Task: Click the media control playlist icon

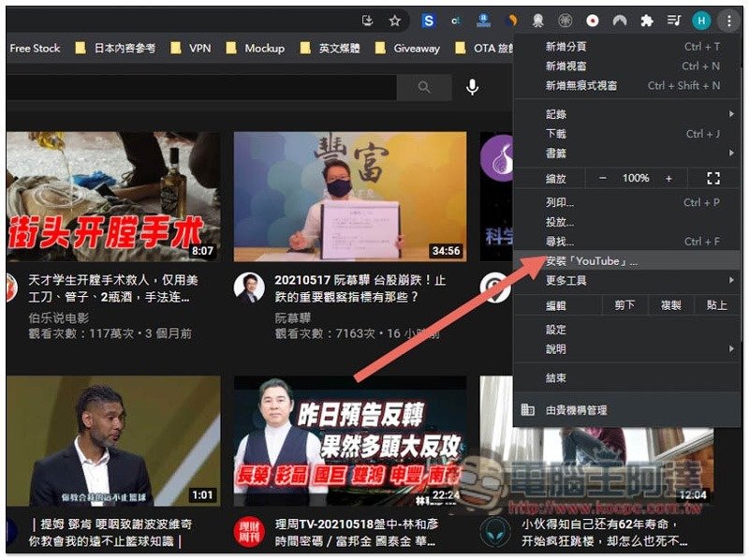Action: [x=673, y=21]
